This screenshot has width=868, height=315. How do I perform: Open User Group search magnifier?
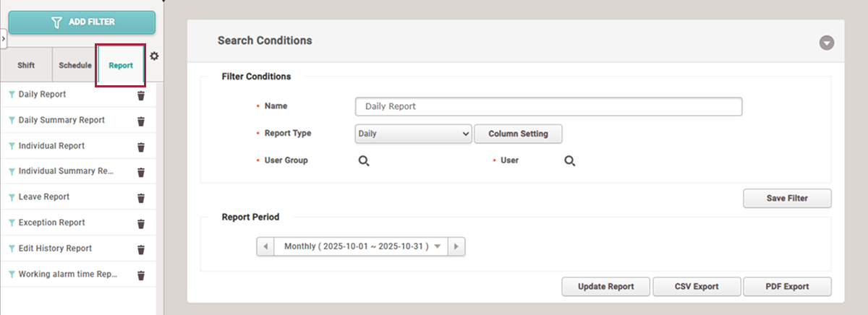(x=364, y=161)
